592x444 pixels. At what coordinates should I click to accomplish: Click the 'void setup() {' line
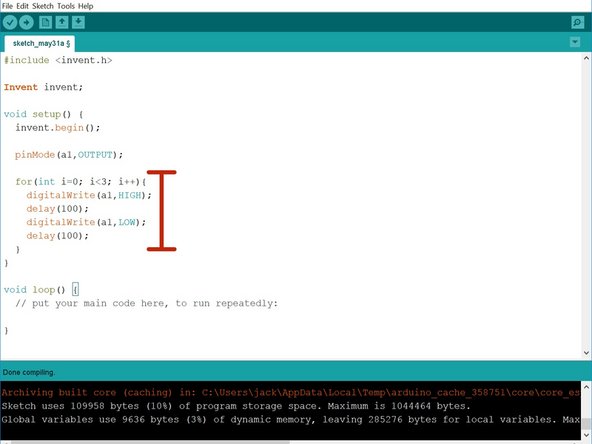click(43, 114)
